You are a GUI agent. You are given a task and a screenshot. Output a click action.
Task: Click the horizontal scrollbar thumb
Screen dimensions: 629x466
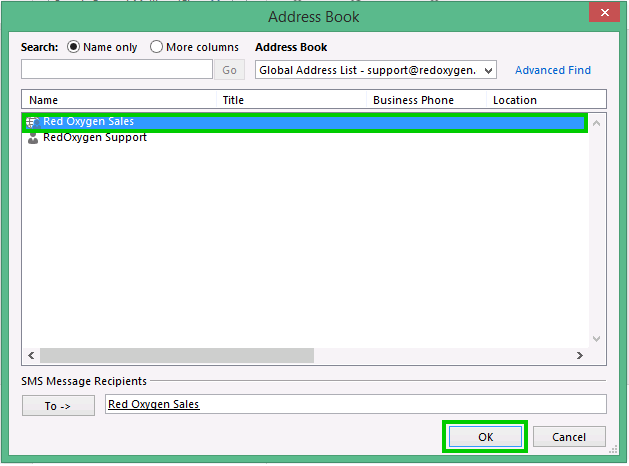click(x=177, y=355)
